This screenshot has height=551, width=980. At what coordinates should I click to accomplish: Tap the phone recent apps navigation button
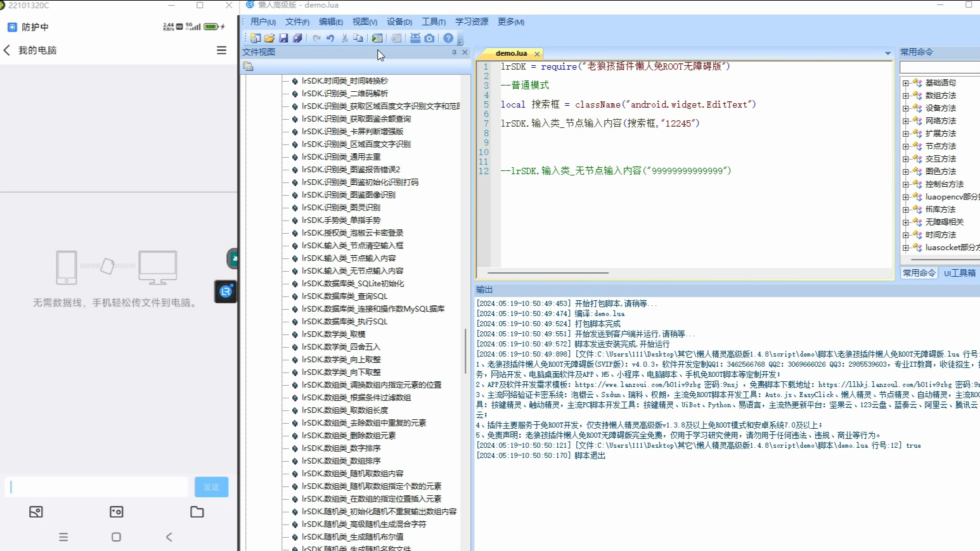click(63, 537)
